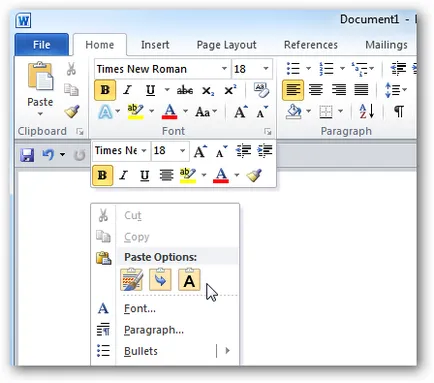Toggle Bold on the mini toolbar

pos(102,175)
